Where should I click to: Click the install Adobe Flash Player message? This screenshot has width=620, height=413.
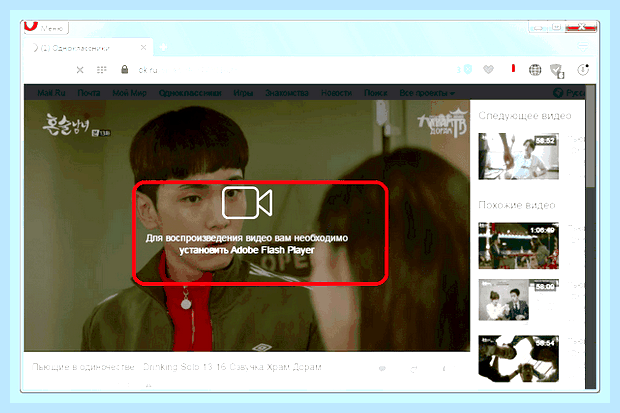point(247,244)
